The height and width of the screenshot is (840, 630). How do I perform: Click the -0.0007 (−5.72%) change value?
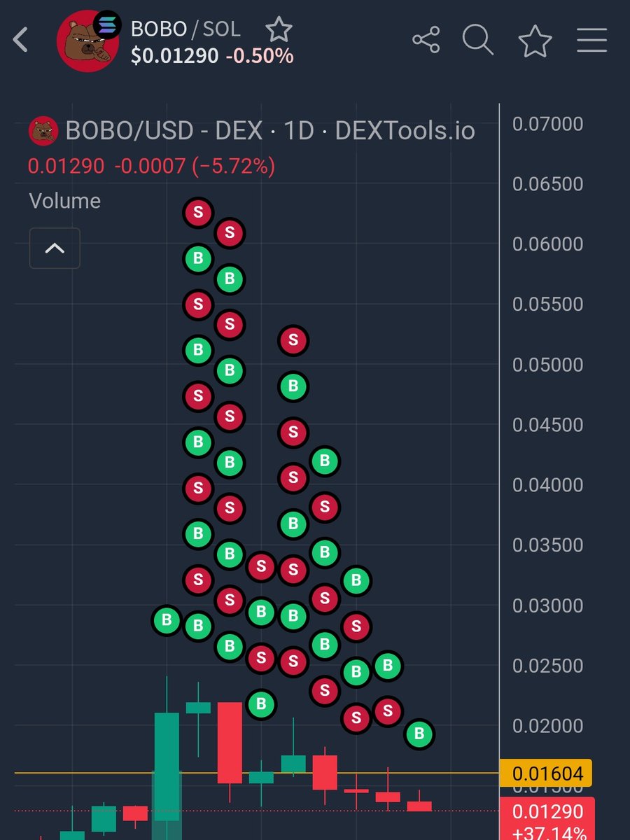[195, 166]
